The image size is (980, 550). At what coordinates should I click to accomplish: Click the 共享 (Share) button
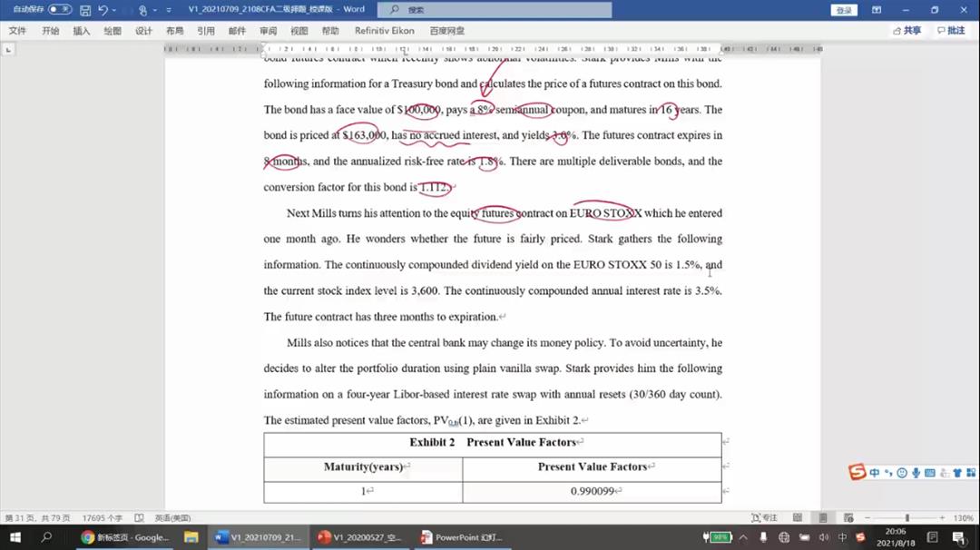pos(906,31)
